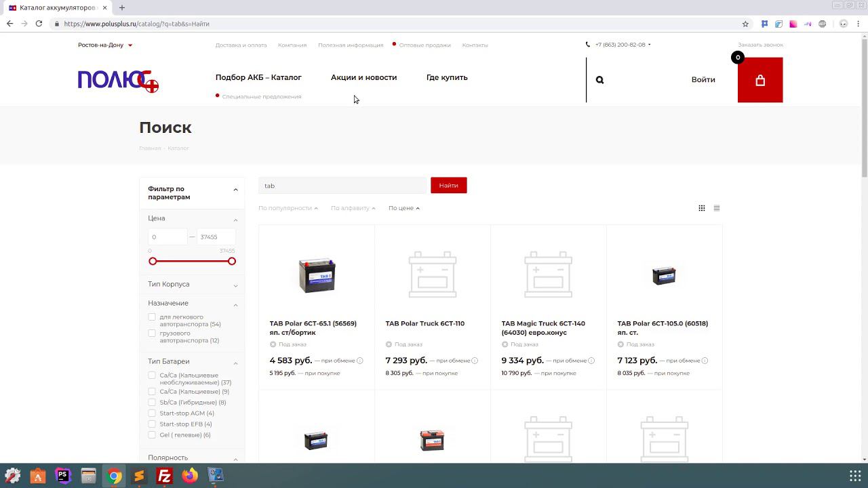This screenshot has height=488, width=868.
Task: Open 'Специальные предложения' link
Action: 262,97
